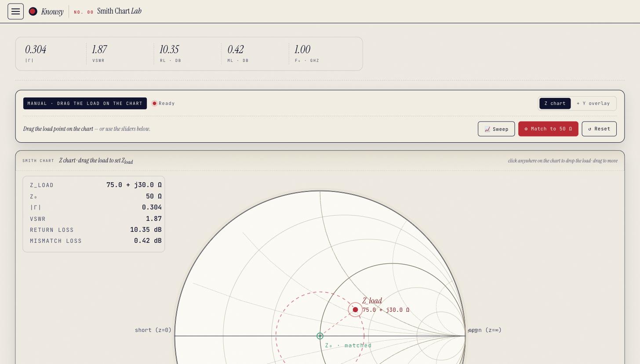Click the red Z_load point on chart
The image size is (640, 364).
(355, 310)
